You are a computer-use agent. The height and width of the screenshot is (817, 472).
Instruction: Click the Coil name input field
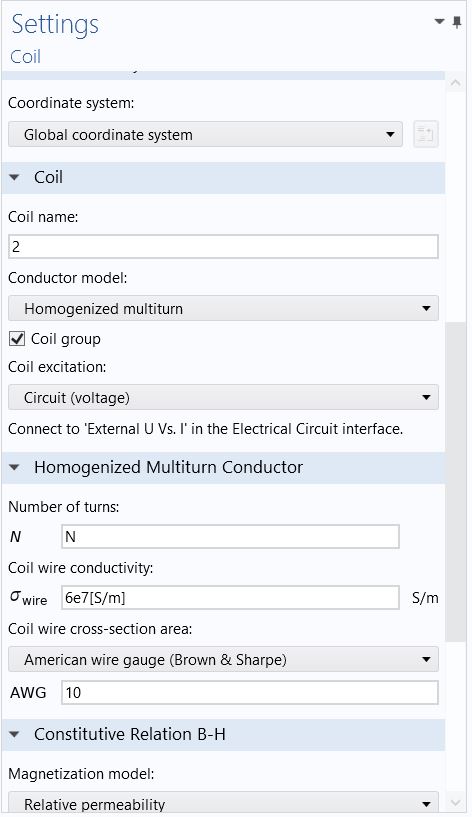click(x=223, y=246)
